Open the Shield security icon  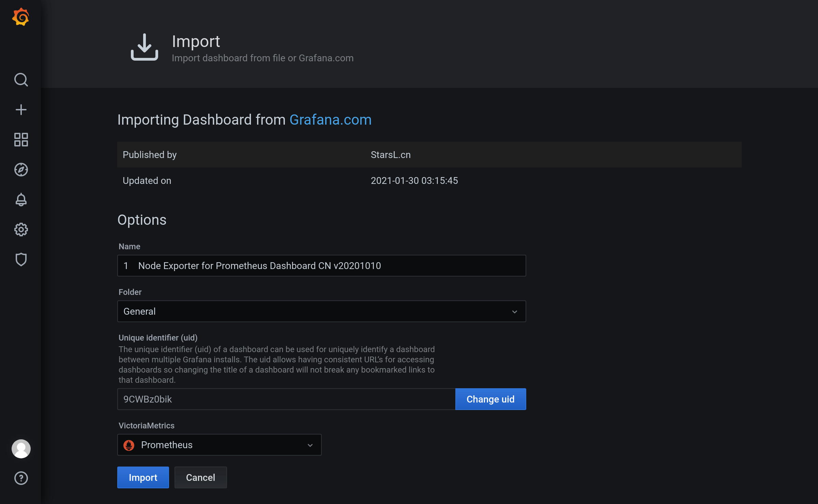(21, 259)
